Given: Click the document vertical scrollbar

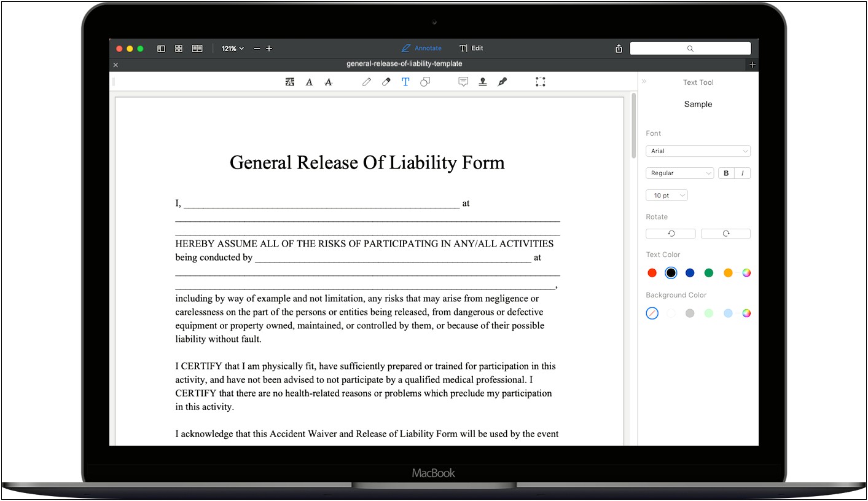Looking at the screenshot, I should (x=634, y=127).
